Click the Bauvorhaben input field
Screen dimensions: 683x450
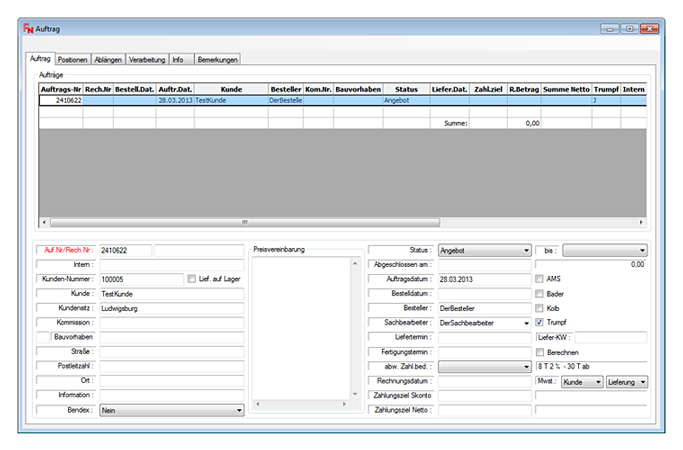pos(172,338)
